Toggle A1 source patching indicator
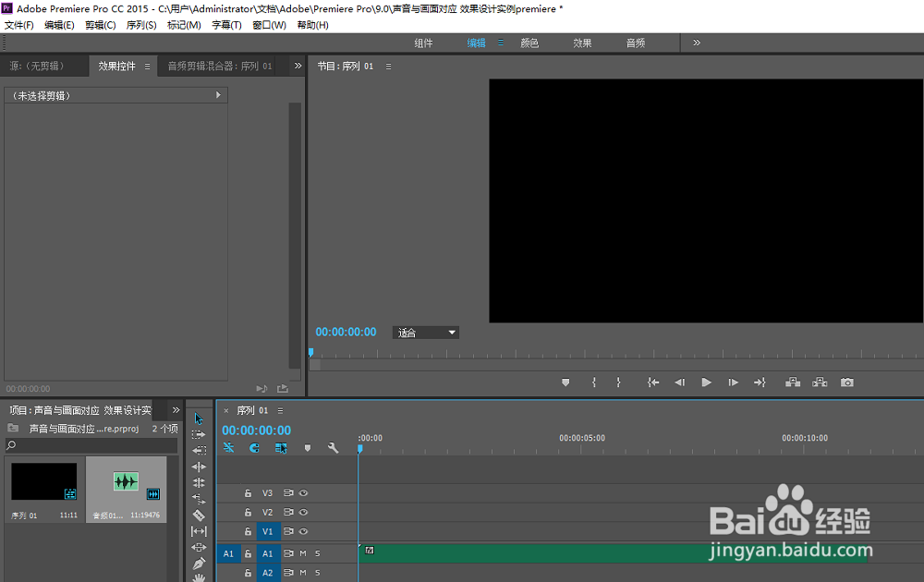 (x=228, y=553)
